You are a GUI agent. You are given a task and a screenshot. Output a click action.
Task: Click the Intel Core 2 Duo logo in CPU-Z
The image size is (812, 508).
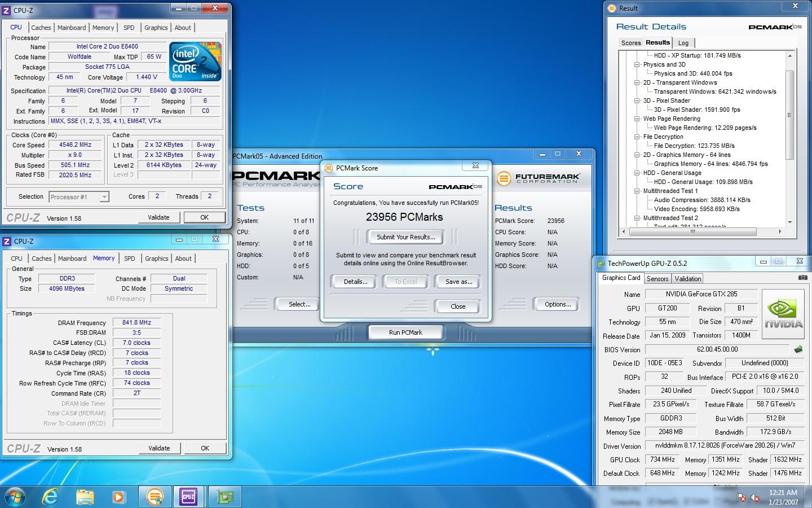tap(196, 62)
